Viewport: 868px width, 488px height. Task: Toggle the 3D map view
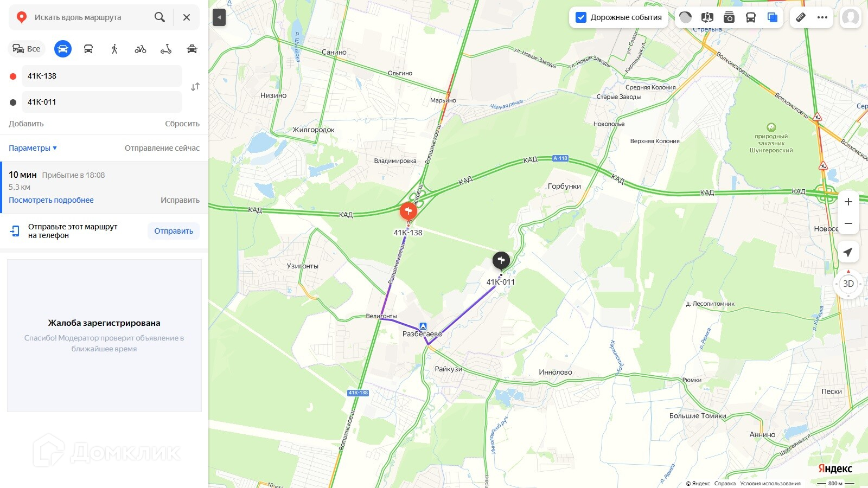[x=848, y=284]
